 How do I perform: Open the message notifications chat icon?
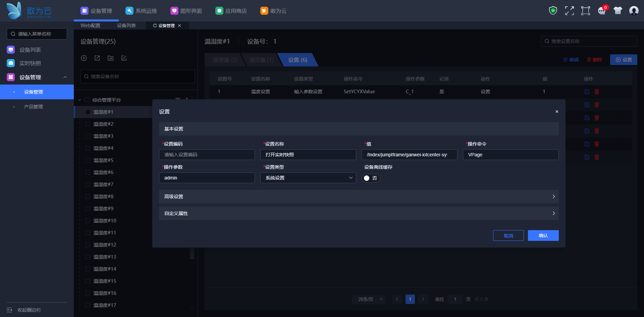point(602,11)
